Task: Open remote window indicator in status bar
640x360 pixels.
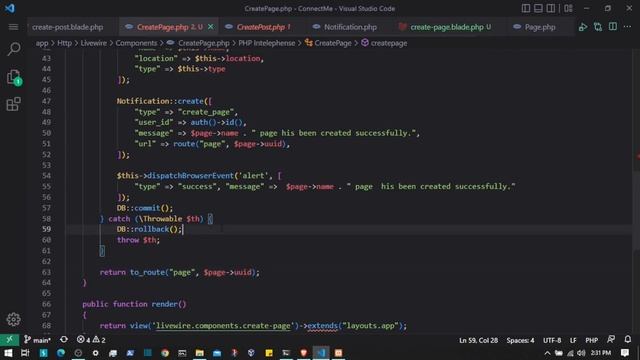Action: point(9,340)
